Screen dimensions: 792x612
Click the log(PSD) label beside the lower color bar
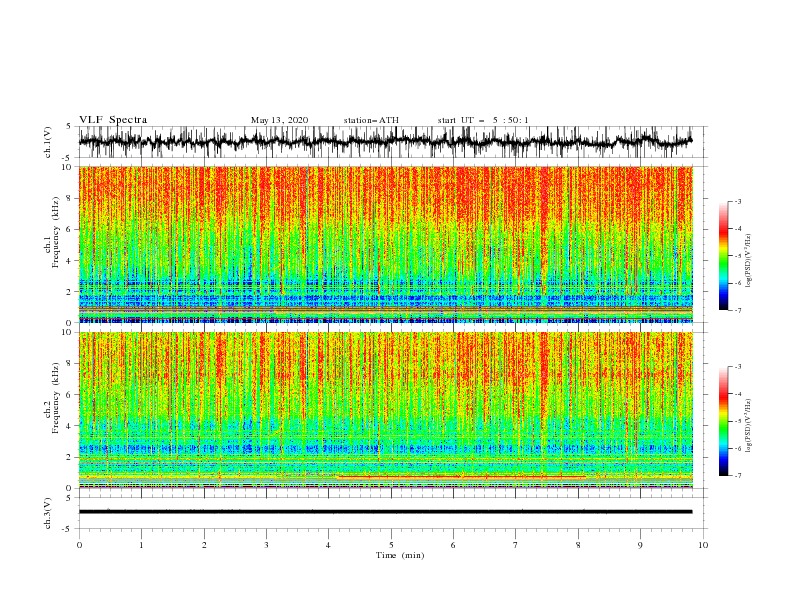point(749,426)
